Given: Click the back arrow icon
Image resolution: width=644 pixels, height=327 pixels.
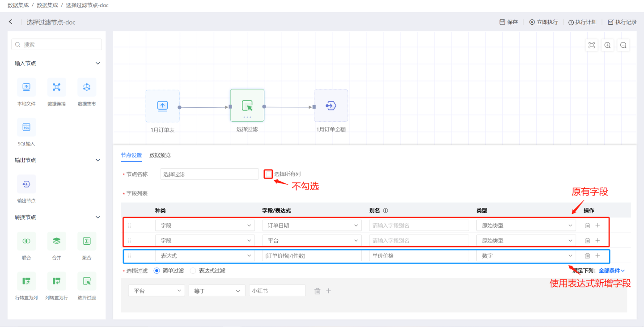Looking at the screenshot, I should (11, 22).
